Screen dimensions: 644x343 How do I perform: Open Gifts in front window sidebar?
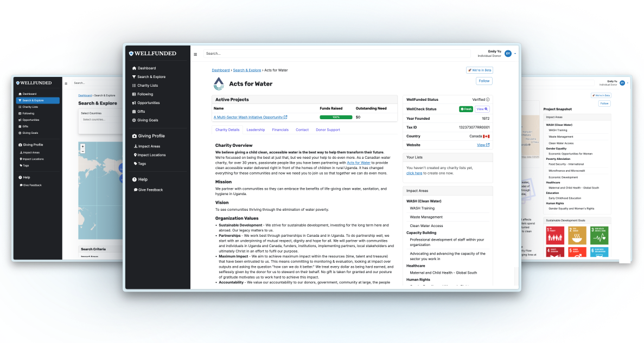tap(138, 111)
